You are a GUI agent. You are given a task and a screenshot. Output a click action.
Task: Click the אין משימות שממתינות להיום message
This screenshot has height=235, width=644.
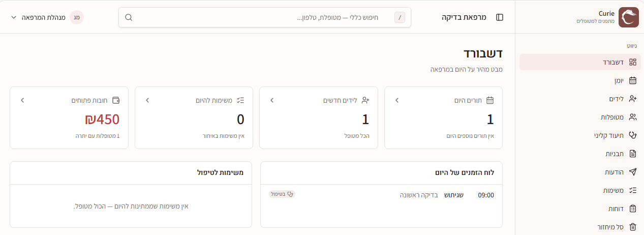click(131, 206)
